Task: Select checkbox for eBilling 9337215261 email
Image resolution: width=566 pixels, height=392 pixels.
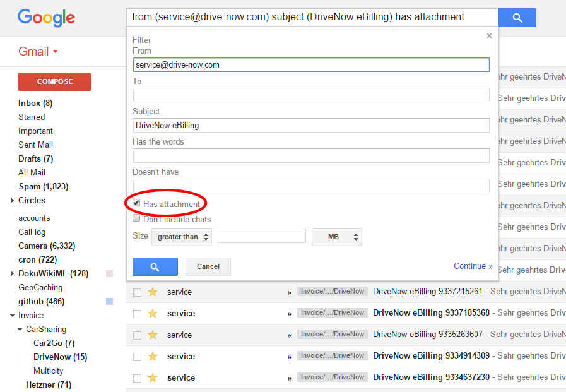Action: pyautogui.click(x=137, y=292)
